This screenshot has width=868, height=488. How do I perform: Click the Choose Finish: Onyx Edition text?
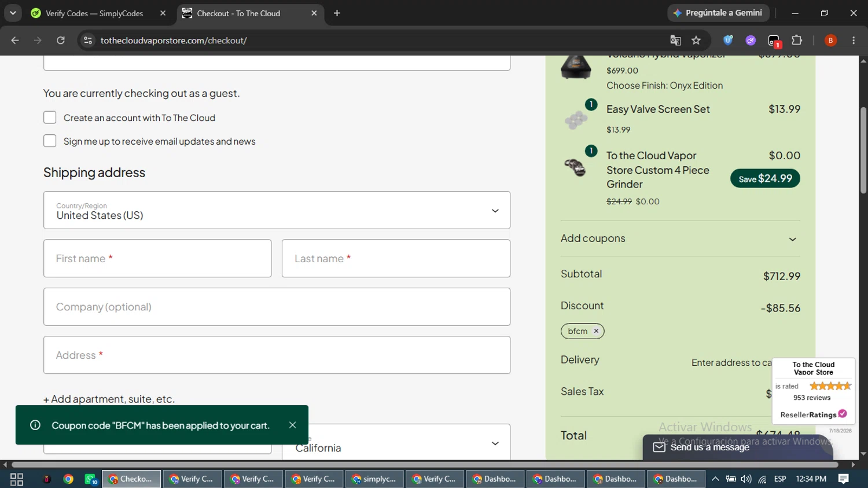pyautogui.click(x=664, y=86)
